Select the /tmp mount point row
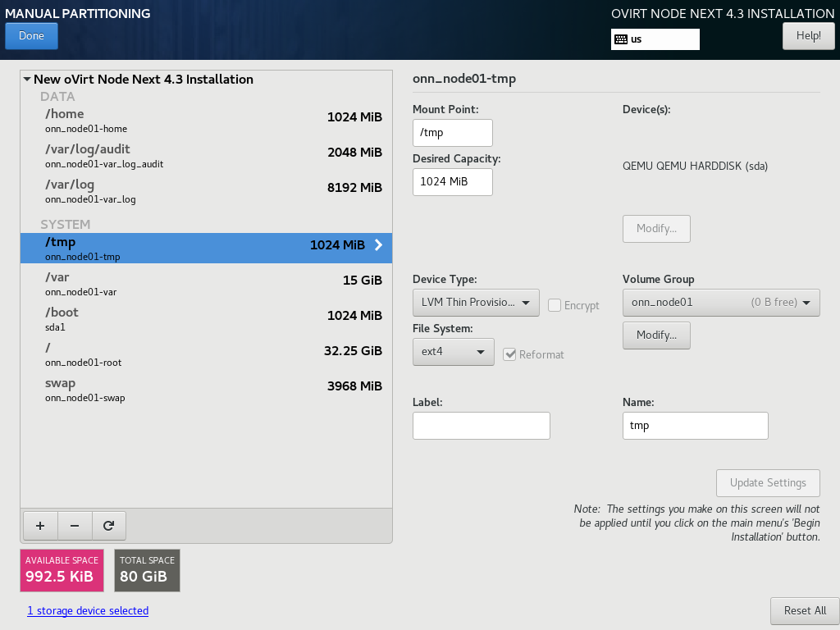This screenshot has height=630, width=840. [x=206, y=248]
